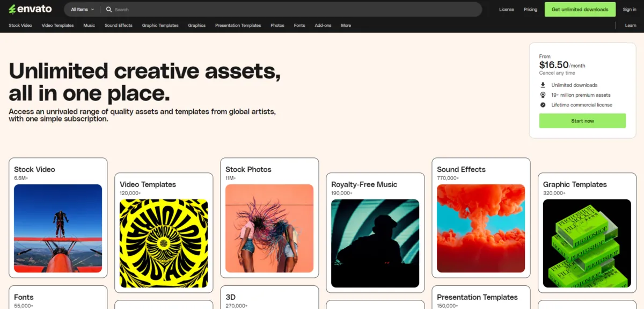Open the Video Templates menu
The image size is (644, 309).
point(57,25)
